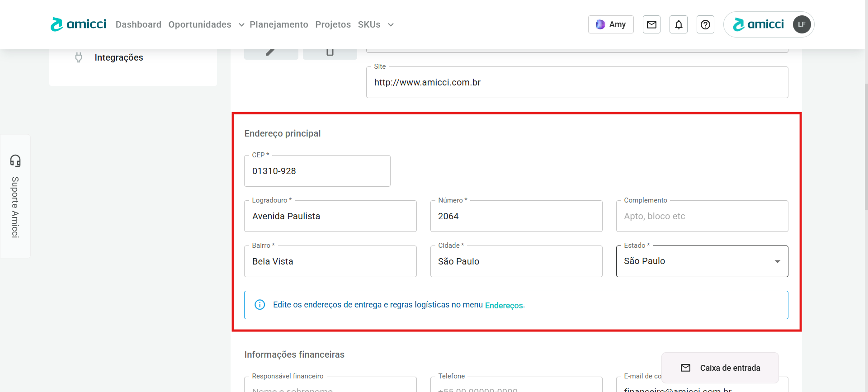The height and width of the screenshot is (392, 868).
Task: Go to Dashboard in top navigation
Action: [138, 24]
